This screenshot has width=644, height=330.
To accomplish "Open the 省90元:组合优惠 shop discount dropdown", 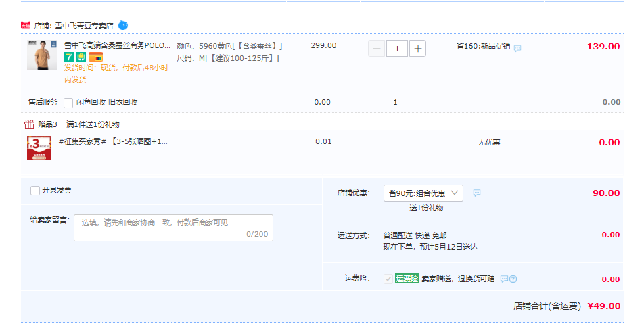I will (x=423, y=193).
